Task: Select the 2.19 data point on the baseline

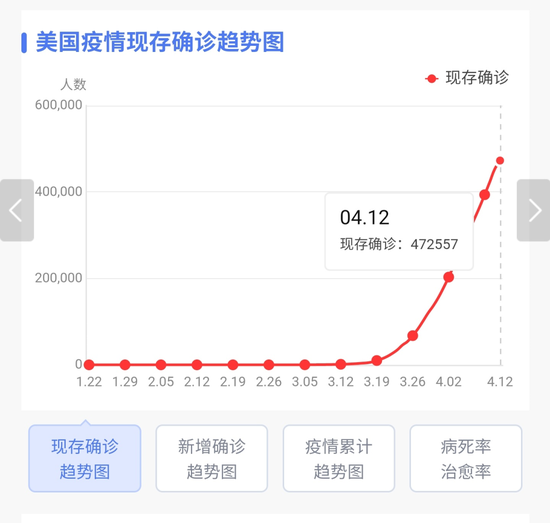Action: [233, 365]
